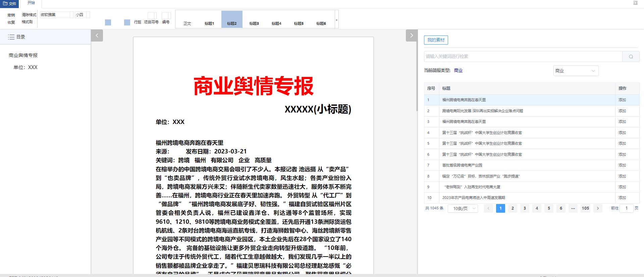Screen dimensions: 644x277
Task: Go to page 6
Action: 561,208
